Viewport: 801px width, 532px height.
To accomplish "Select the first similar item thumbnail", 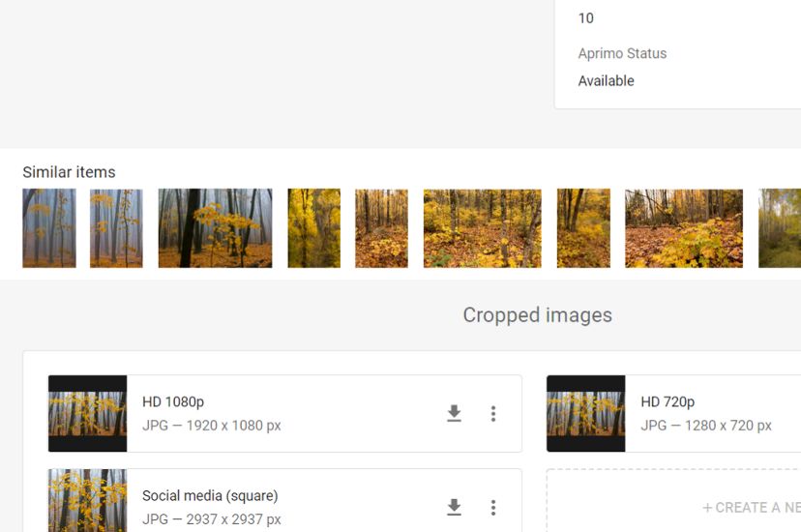I will (49, 228).
